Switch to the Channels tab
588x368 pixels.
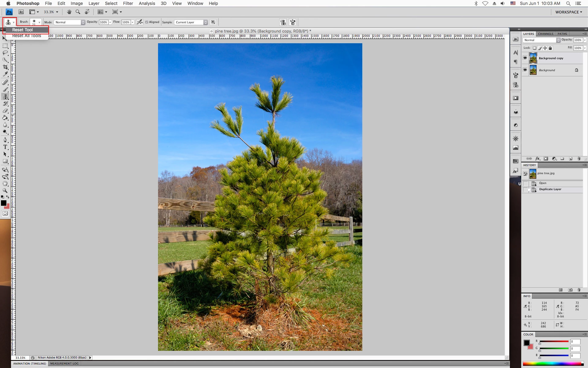(545, 34)
